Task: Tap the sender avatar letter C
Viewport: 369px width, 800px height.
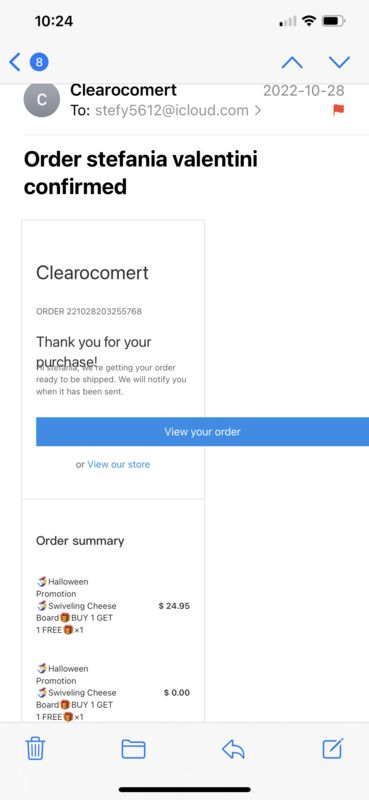Action: (x=42, y=99)
